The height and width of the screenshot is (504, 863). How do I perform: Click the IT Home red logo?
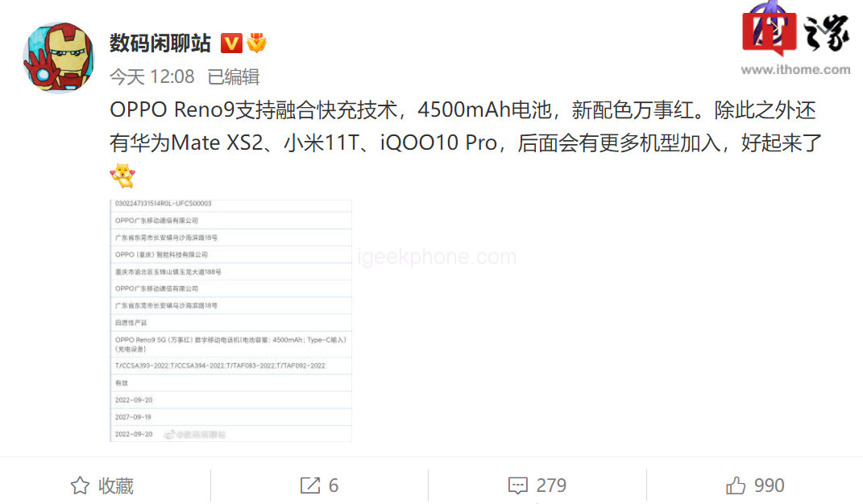769,31
